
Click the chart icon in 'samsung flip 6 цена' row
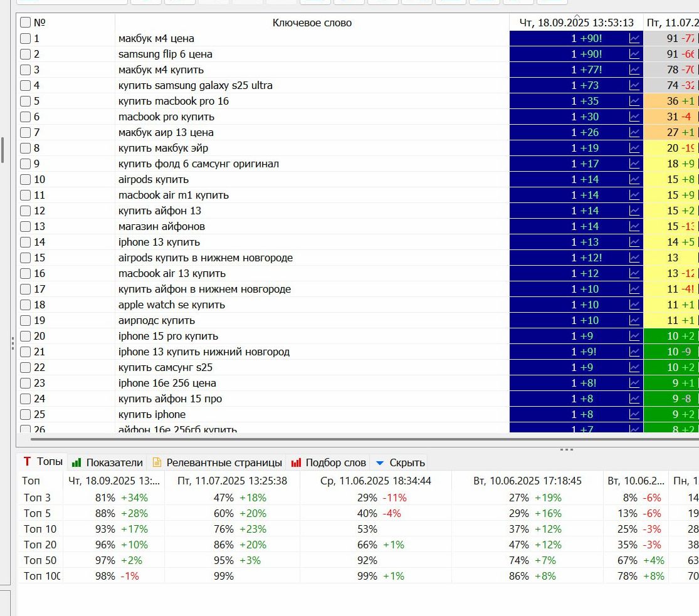tap(634, 54)
